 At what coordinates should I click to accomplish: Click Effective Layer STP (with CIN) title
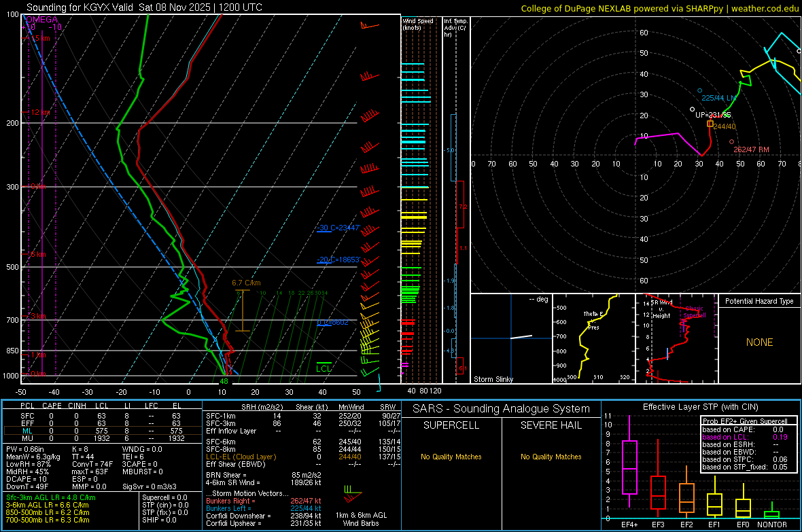pyautogui.click(x=700, y=407)
